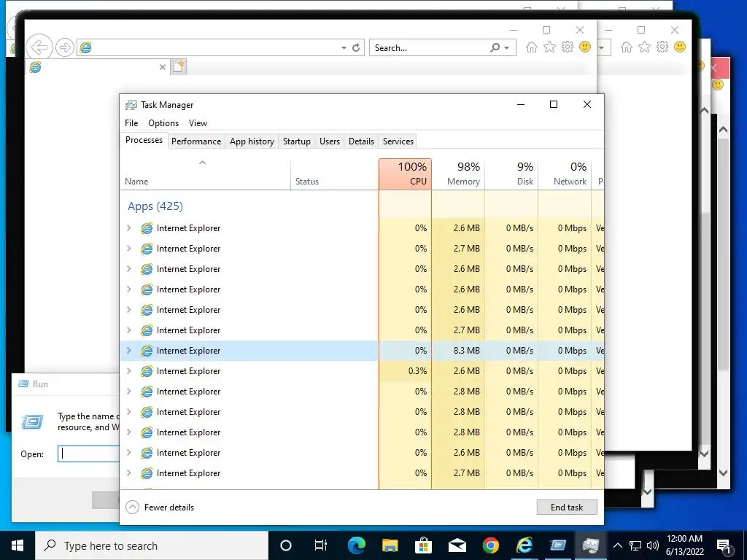The height and width of the screenshot is (560, 747).
Task: Open the notification center icon
Action: 724,545
